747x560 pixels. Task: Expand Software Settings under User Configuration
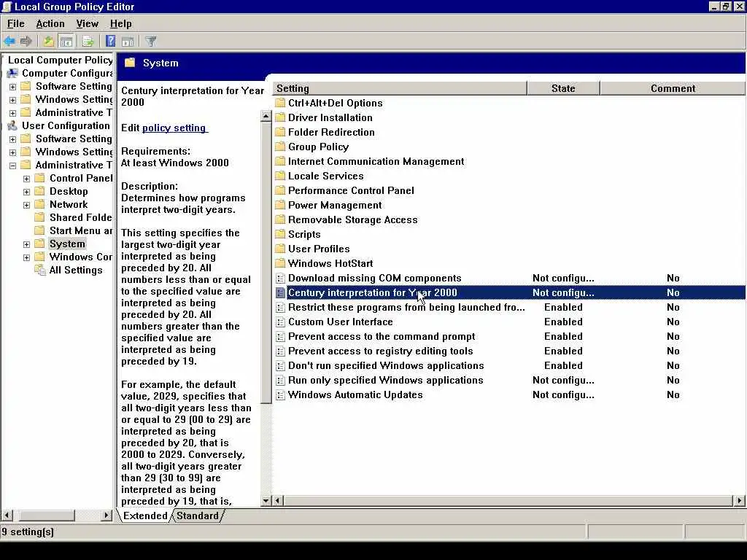[x=13, y=139]
